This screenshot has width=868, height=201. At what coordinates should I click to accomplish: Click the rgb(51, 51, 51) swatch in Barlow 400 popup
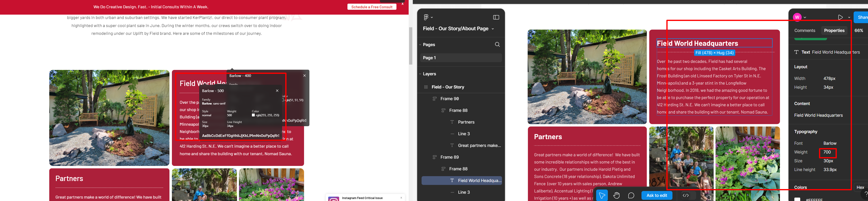283,100
